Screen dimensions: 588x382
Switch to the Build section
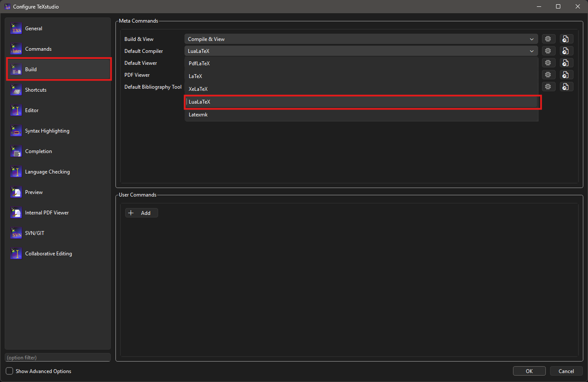tap(32, 69)
